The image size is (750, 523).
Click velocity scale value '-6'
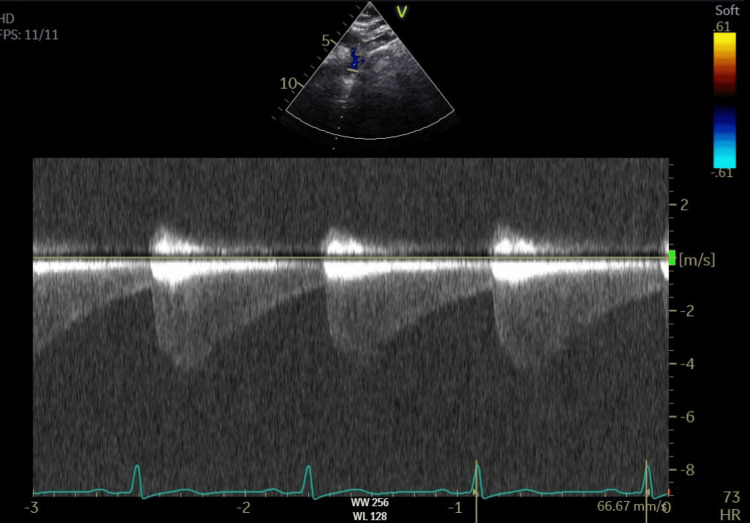coord(687,417)
